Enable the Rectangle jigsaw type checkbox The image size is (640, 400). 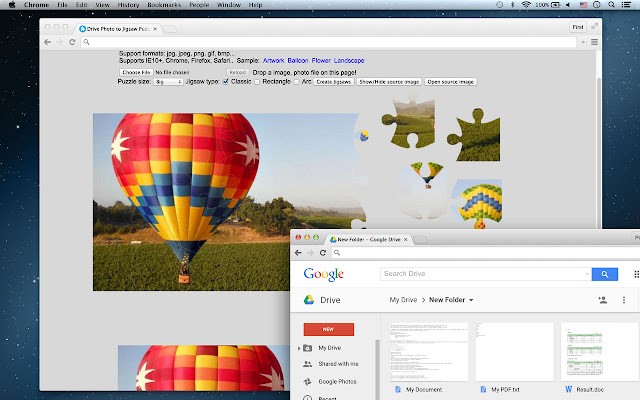coord(257,81)
